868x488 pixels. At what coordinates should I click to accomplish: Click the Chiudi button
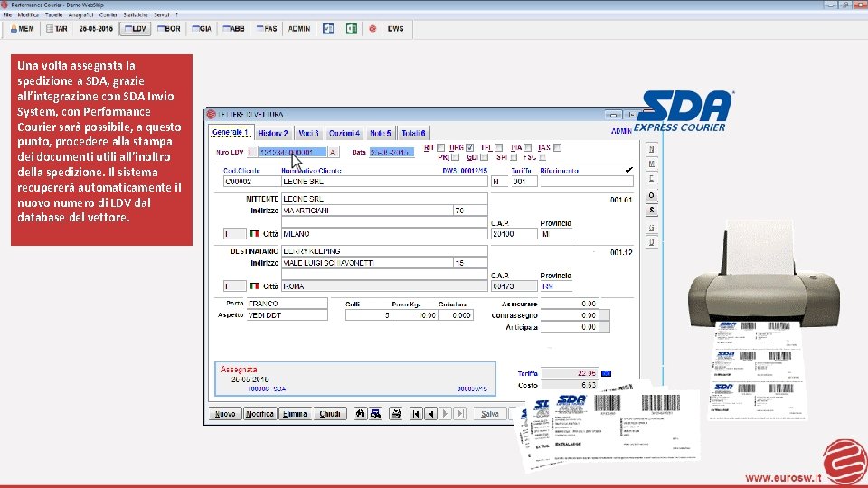330,414
